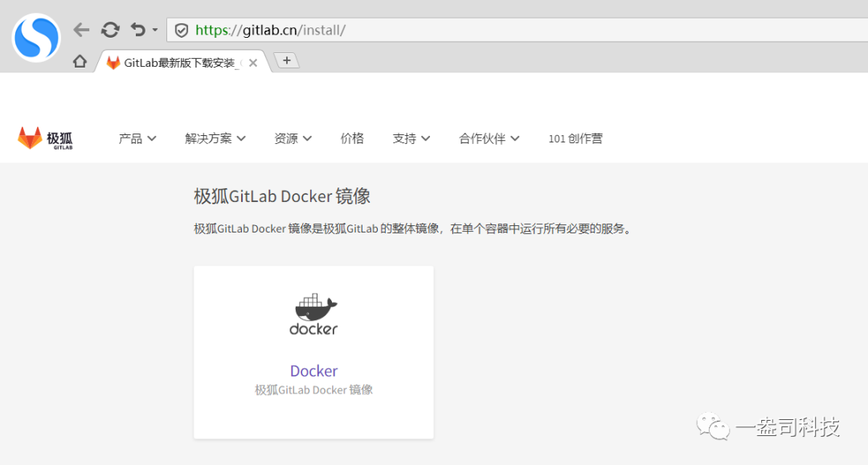Click the 极狐GitLab Docker 镜像 card caption
Viewport: 868px width, 465px height.
314,390
